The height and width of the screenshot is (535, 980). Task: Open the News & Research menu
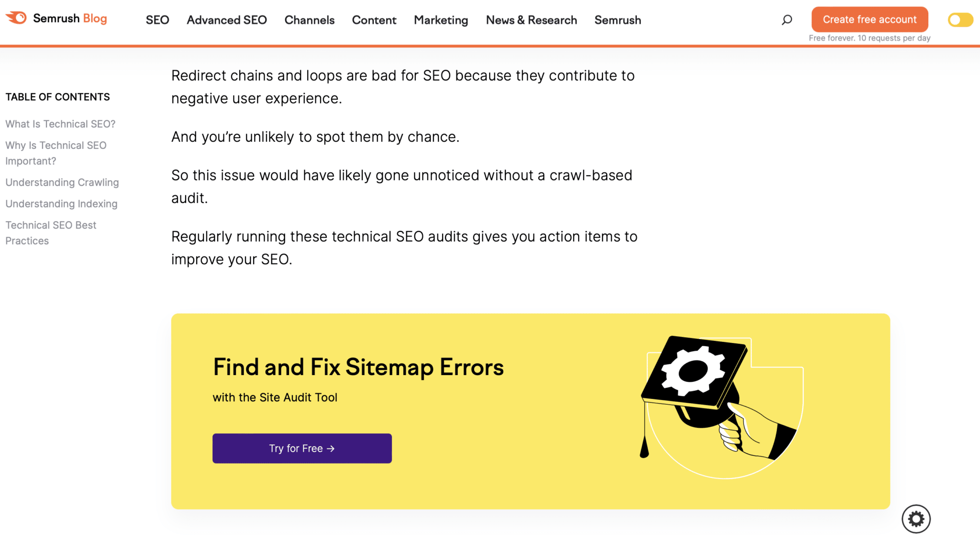[531, 20]
